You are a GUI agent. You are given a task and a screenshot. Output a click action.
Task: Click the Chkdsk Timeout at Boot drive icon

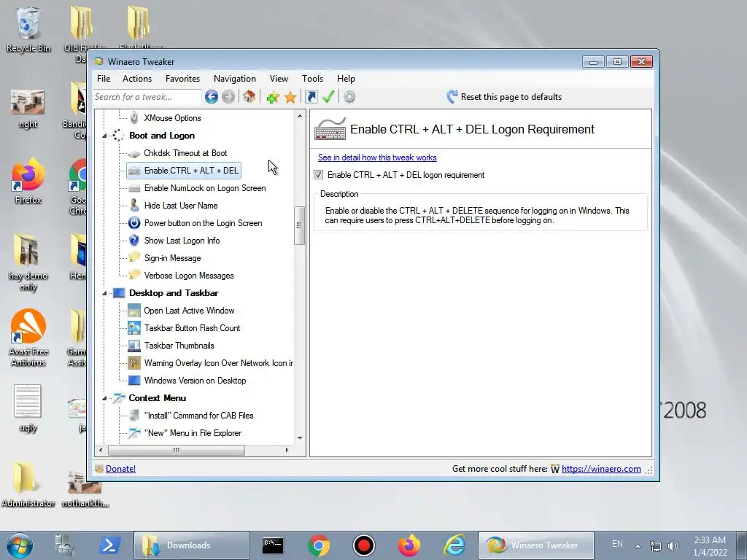(x=134, y=153)
